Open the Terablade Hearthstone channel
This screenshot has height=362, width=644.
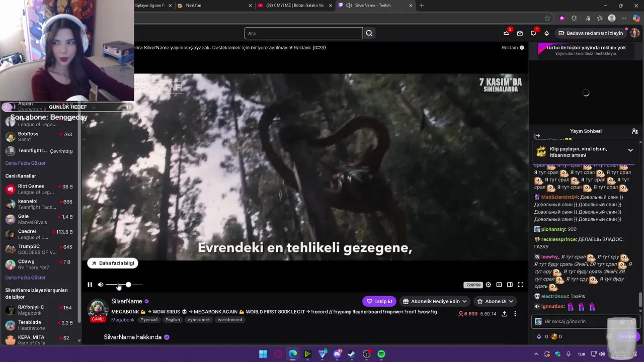point(39,325)
